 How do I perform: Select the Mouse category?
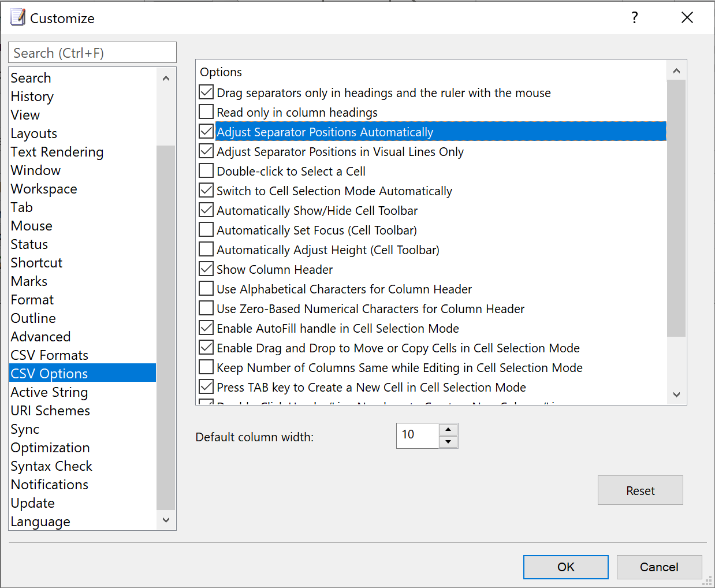tap(83, 225)
